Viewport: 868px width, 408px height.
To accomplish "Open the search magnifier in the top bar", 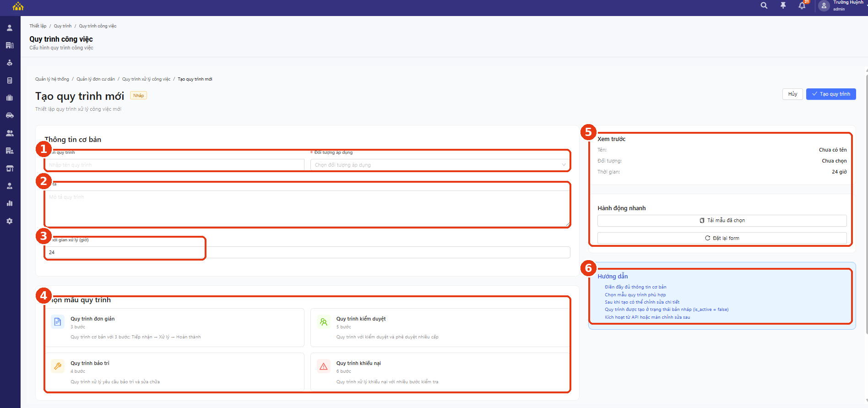I will pos(764,5).
